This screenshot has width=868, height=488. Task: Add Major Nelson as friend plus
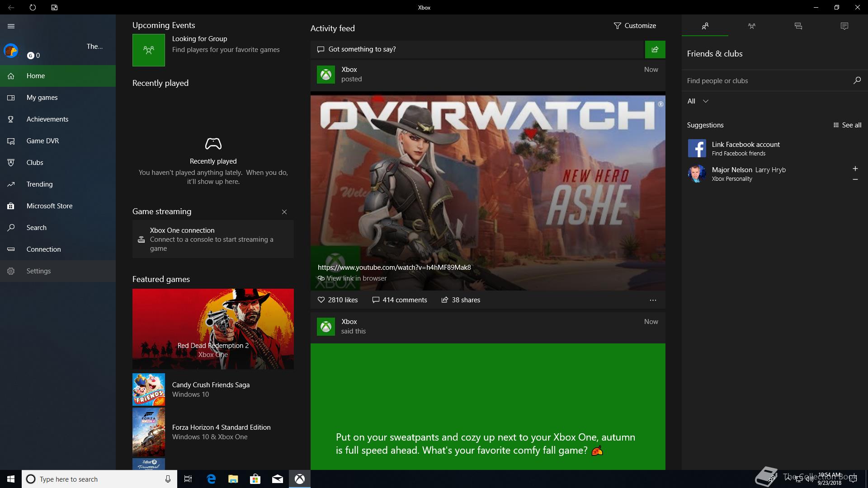pos(855,169)
